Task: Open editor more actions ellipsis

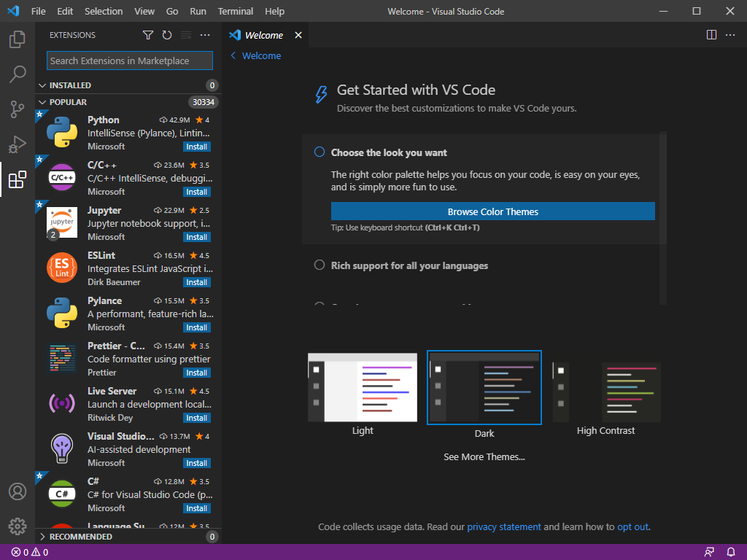Action: click(729, 35)
